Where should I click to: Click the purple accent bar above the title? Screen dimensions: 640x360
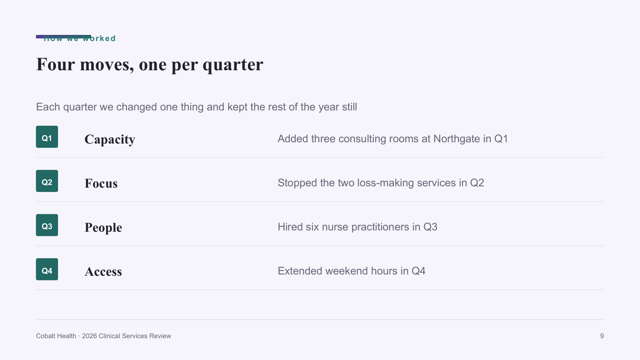point(63,36)
